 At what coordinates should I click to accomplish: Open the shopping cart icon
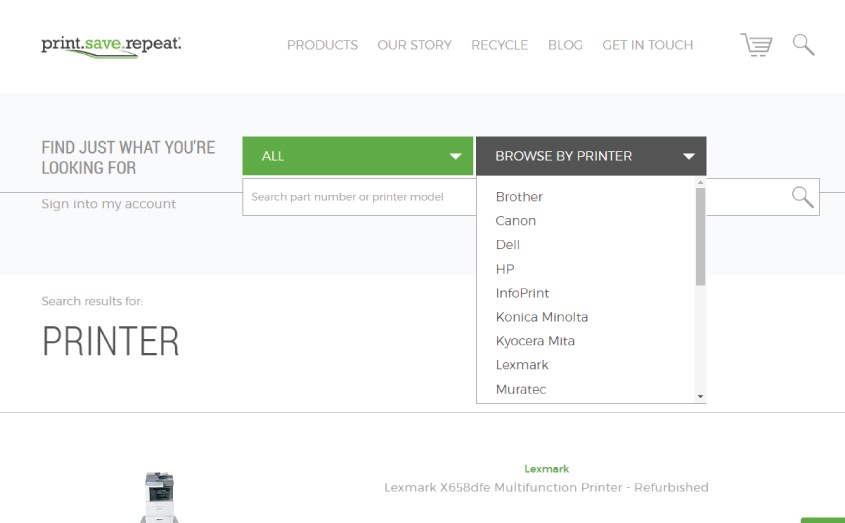[x=756, y=45]
